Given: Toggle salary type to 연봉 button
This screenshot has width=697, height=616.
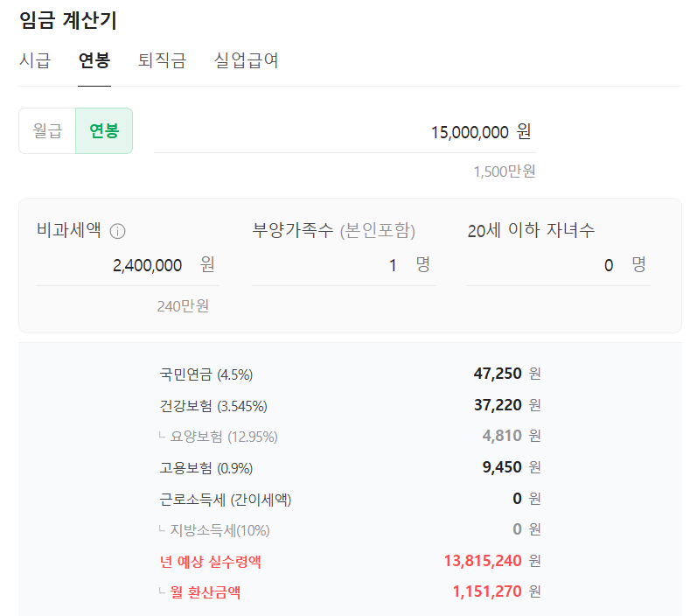Looking at the screenshot, I should pos(104,130).
